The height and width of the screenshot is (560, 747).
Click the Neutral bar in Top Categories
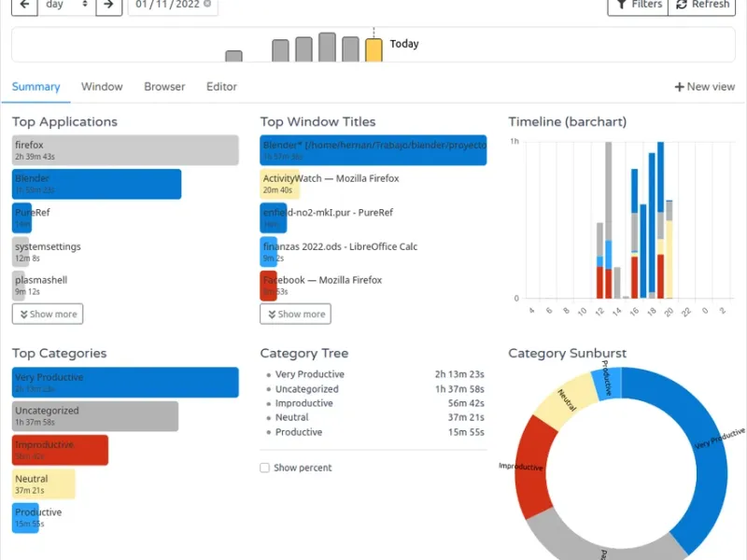(x=43, y=483)
